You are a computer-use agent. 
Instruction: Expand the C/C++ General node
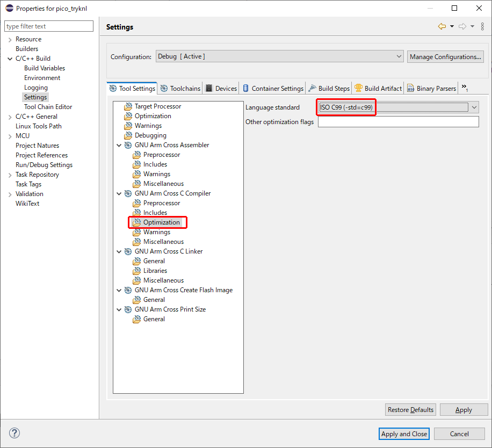point(10,117)
